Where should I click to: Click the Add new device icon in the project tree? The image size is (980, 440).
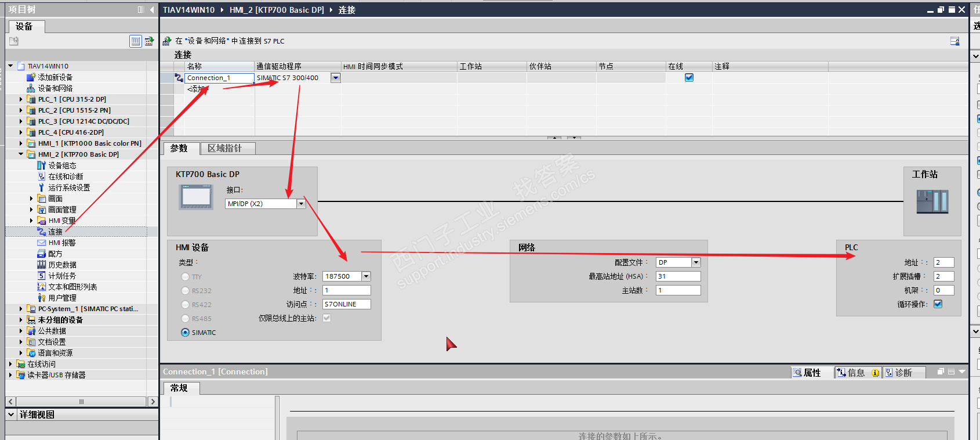coord(31,77)
